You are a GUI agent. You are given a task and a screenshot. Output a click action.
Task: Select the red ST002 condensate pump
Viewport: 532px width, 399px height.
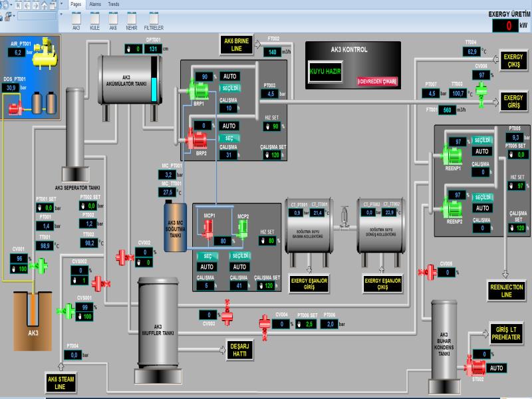point(475,367)
